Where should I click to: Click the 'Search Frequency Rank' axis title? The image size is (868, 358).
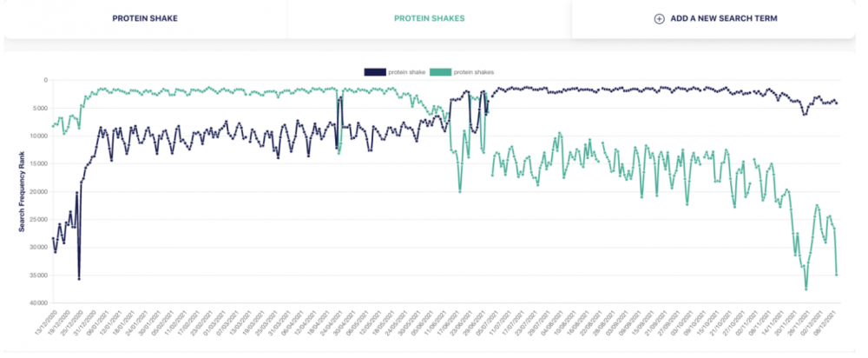21,192
